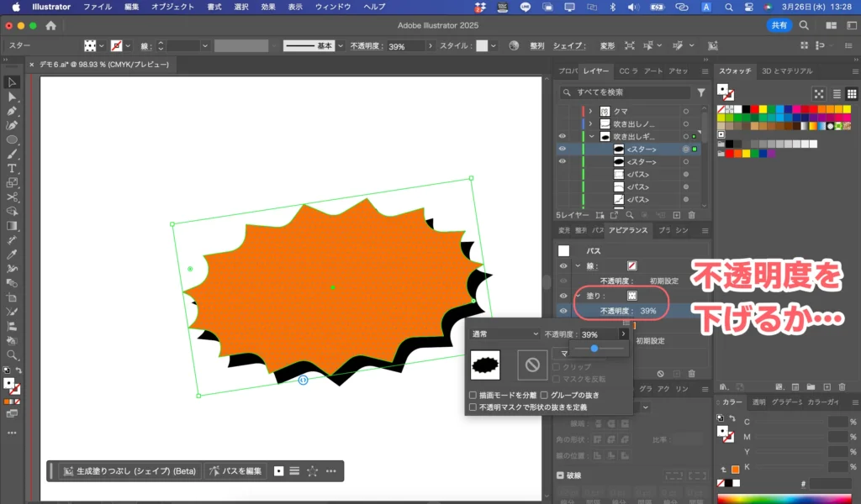Enable the グループの抜き checkbox
Image resolution: width=861 pixels, height=504 pixels.
coord(544,395)
